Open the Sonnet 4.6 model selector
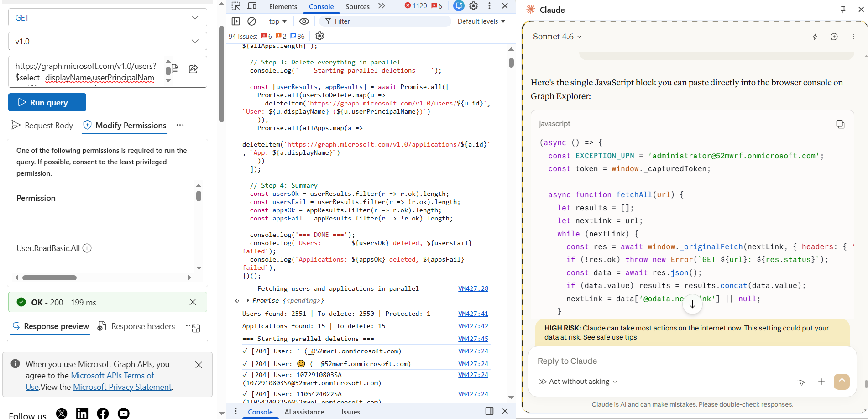 [557, 37]
